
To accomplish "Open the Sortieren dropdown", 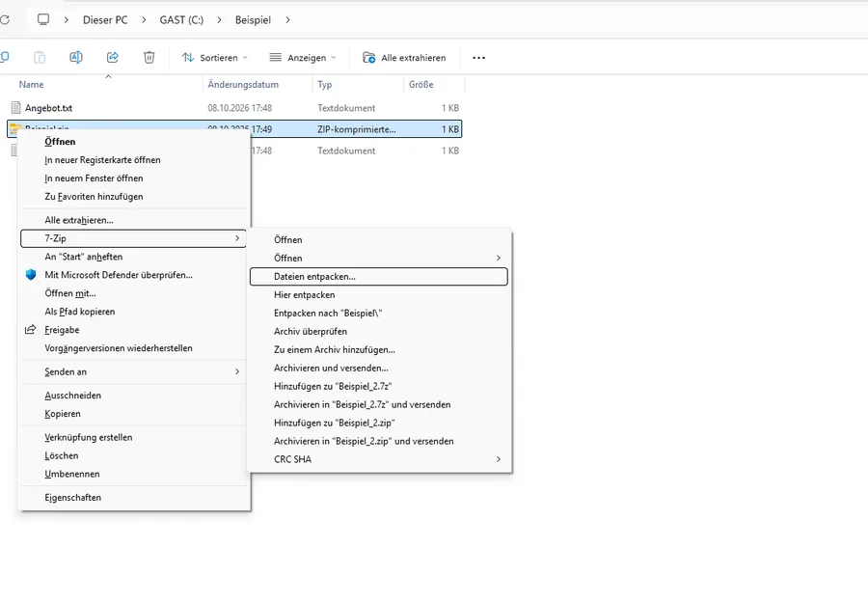I will 215,58.
